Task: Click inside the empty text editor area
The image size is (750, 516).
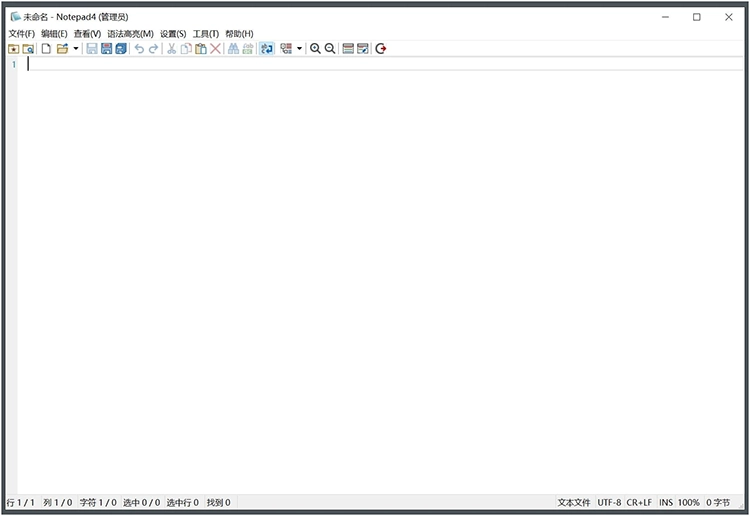Action: (x=380, y=280)
